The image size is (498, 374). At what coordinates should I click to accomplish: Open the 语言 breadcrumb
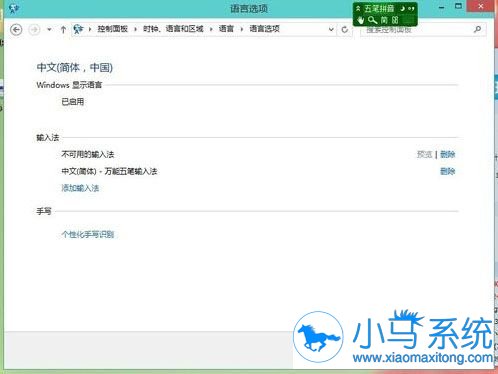226,29
